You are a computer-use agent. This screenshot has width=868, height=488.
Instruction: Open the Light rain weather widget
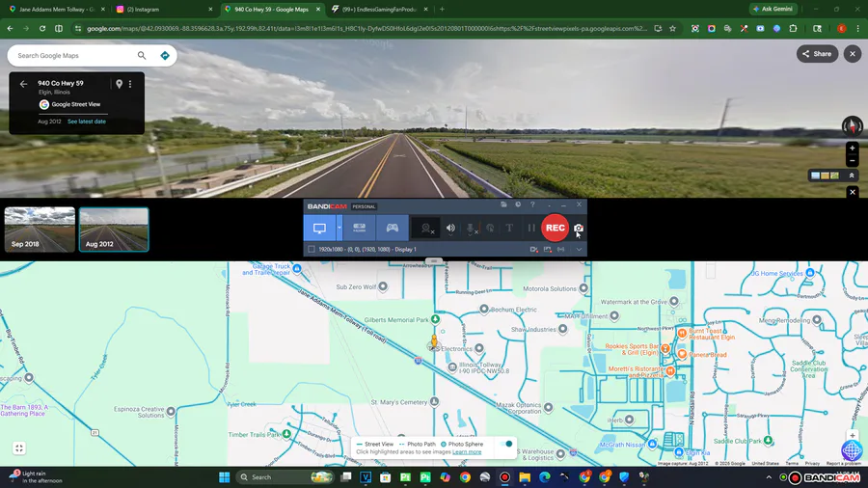36,477
